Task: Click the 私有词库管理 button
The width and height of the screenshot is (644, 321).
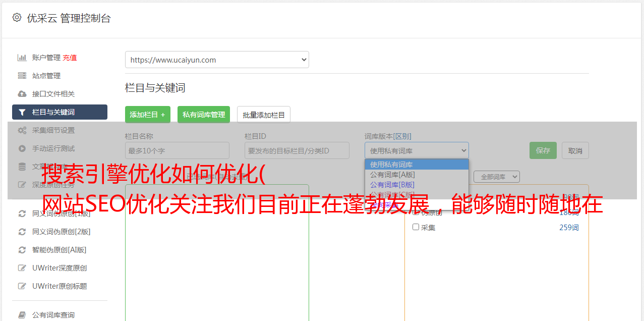Action: click(204, 115)
